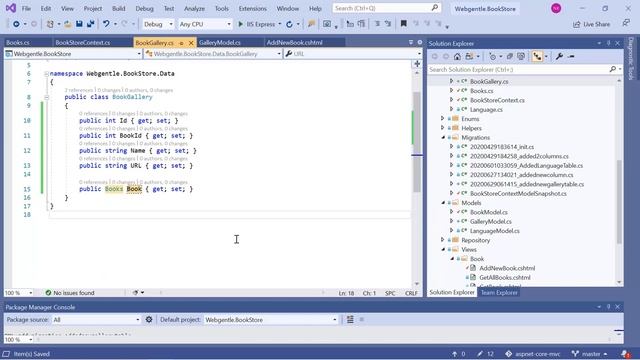Switch Solution Explorer views icon

coord(469,56)
